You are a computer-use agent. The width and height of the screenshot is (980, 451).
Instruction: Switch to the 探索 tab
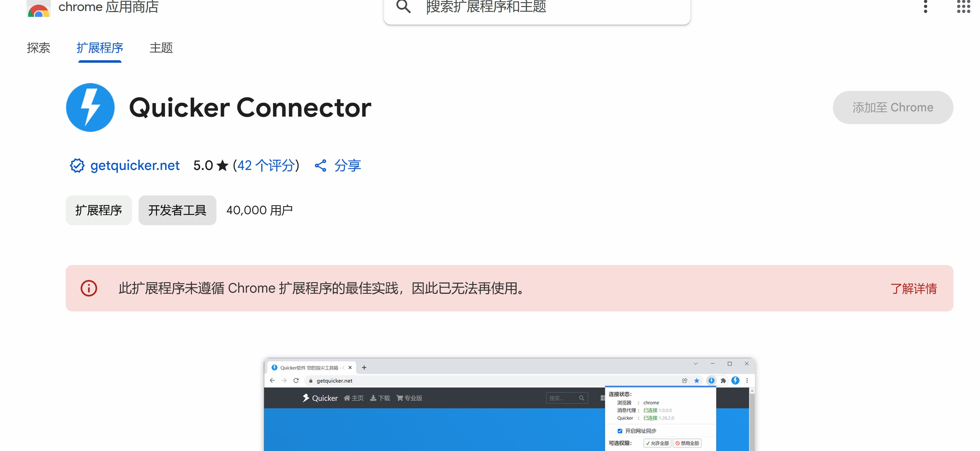tap(38, 48)
